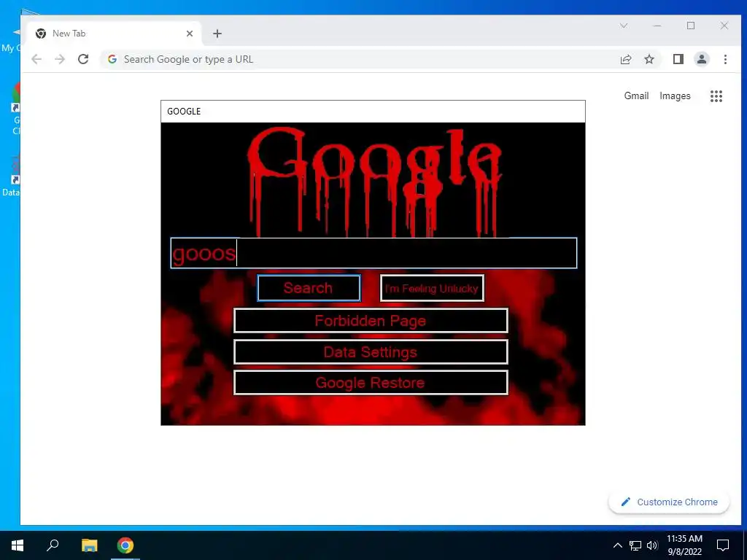747x560 pixels.
Task: Click the taskbar search magnifier
Action: (x=53, y=545)
